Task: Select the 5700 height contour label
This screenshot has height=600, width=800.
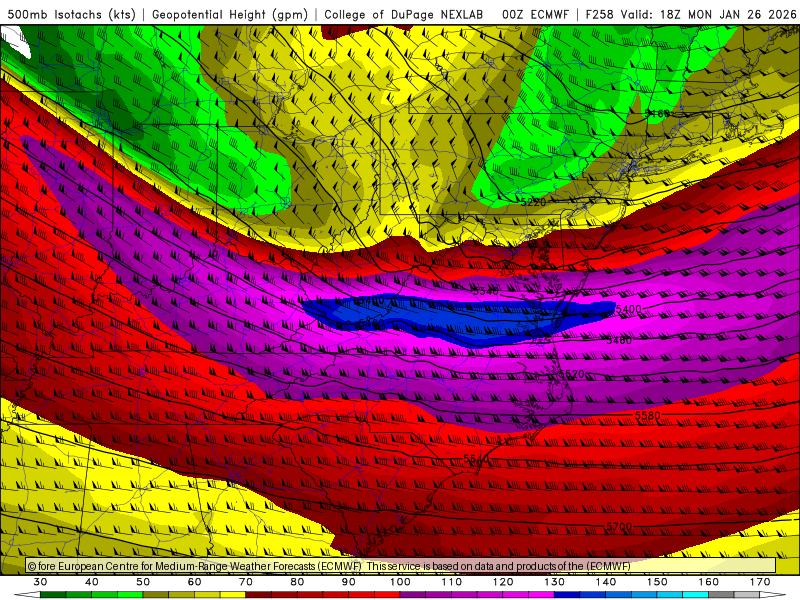Action: [x=619, y=526]
